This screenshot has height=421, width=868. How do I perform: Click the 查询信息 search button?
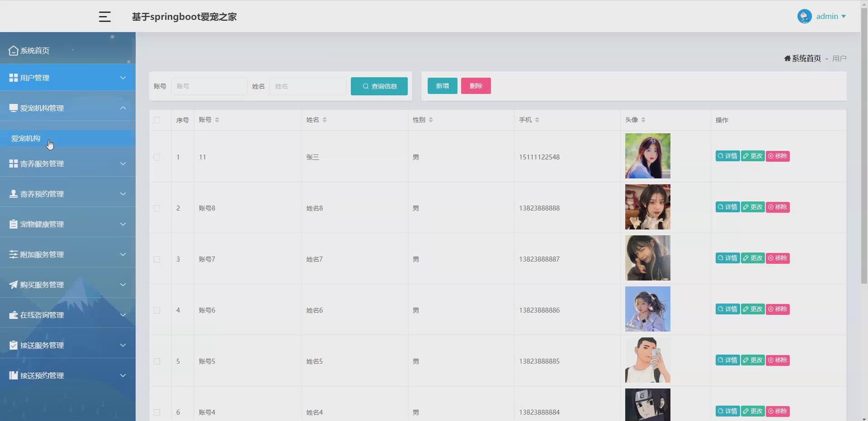(x=379, y=86)
